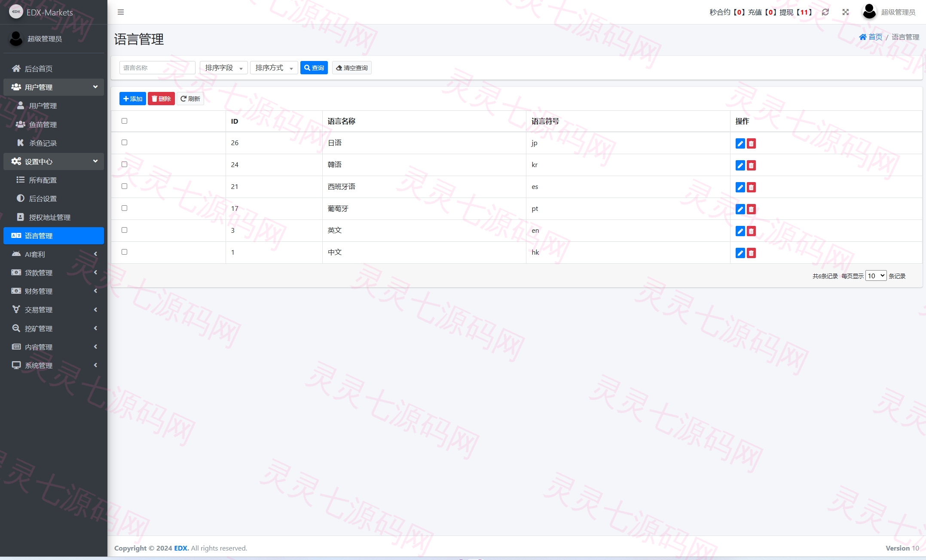The image size is (926, 560).
Task: Focus the 语言名称 search input field
Action: point(157,68)
